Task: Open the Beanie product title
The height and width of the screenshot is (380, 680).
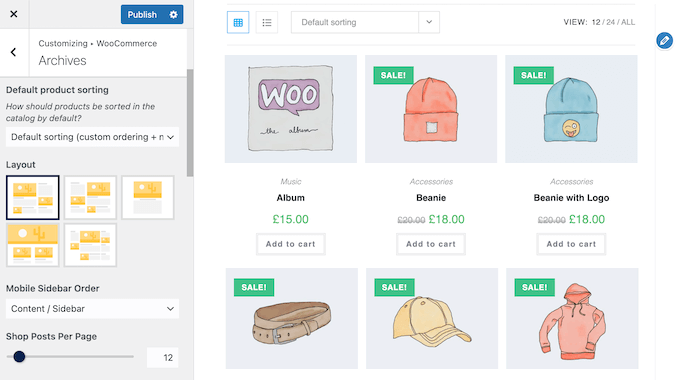Action: [431, 198]
